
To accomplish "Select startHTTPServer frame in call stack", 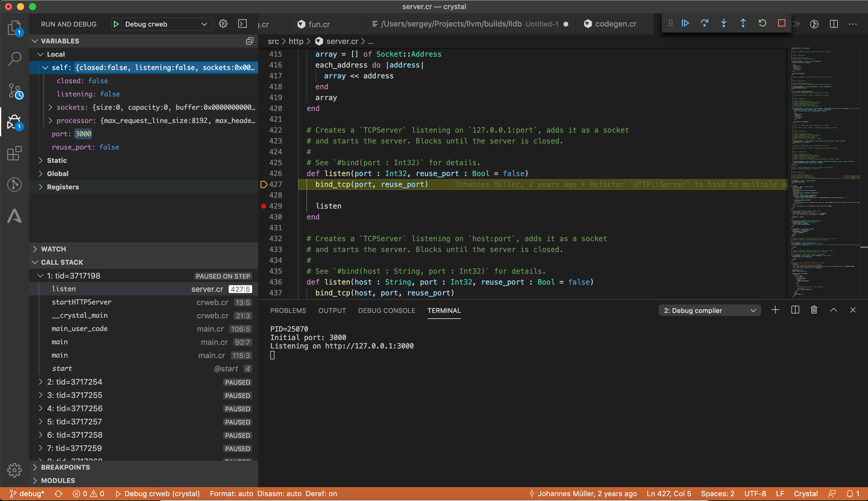I will [81, 302].
